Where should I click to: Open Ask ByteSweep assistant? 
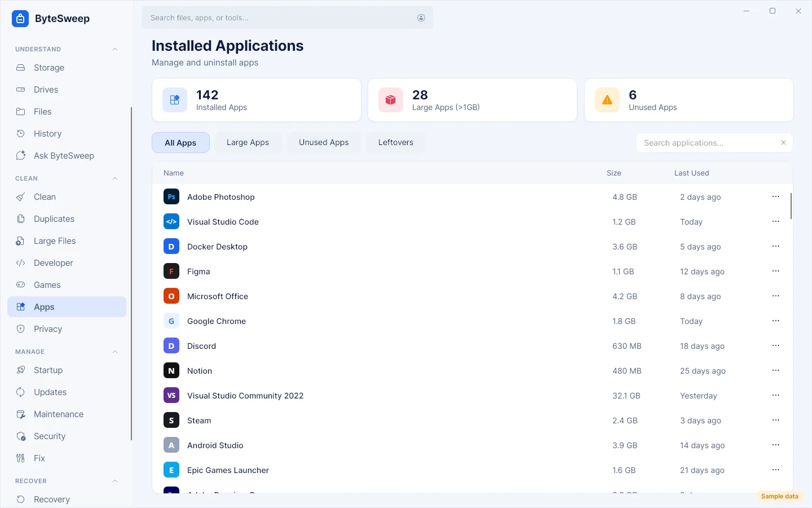click(x=67, y=156)
